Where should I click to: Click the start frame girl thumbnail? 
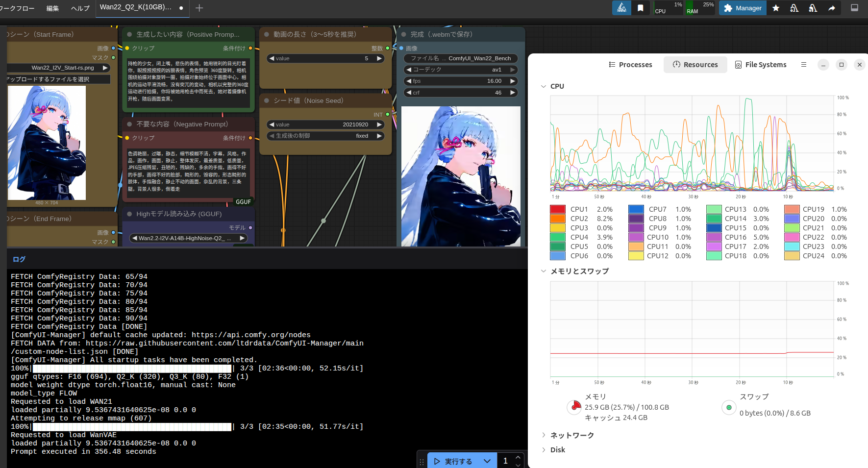47,143
